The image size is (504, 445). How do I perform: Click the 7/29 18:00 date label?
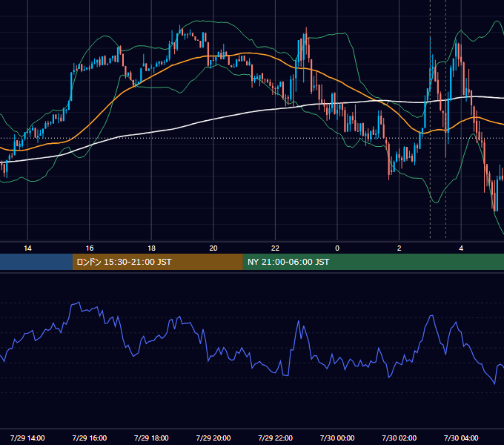pyautogui.click(x=151, y=438)
